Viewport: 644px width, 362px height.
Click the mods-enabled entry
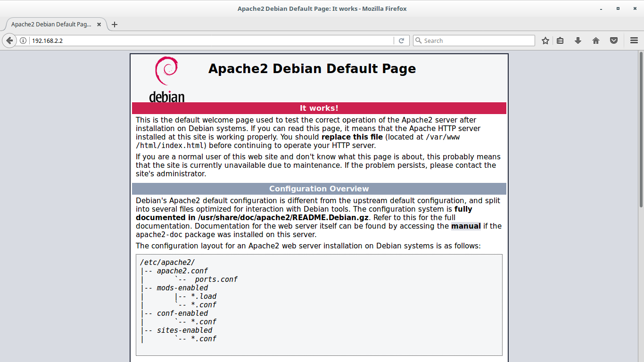pyautogui.click(x=182, y=288)
